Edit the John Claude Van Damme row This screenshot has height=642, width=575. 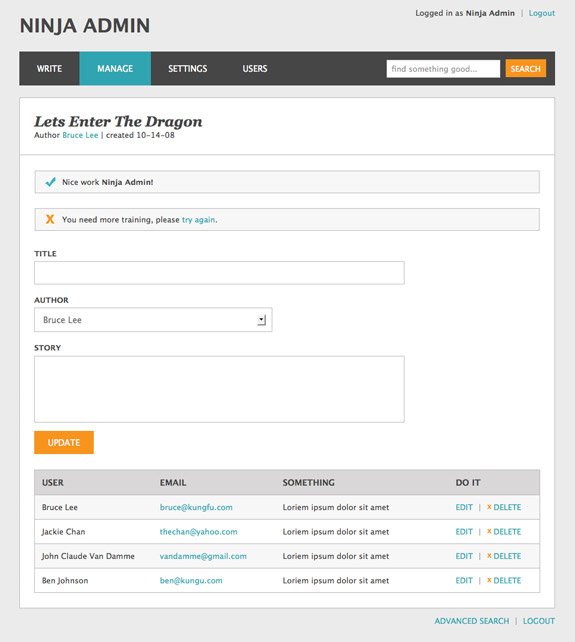click(x=464, y=556)
